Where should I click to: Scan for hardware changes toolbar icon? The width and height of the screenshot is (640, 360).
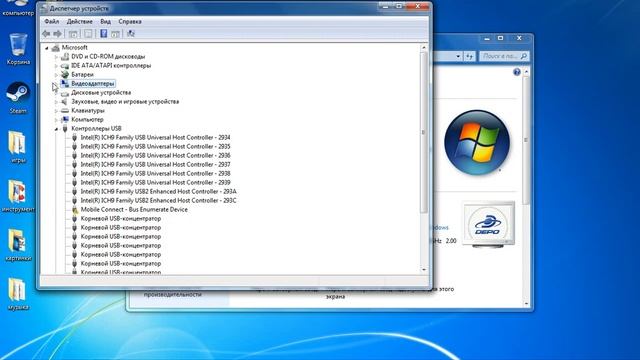(x=131, y=34)
